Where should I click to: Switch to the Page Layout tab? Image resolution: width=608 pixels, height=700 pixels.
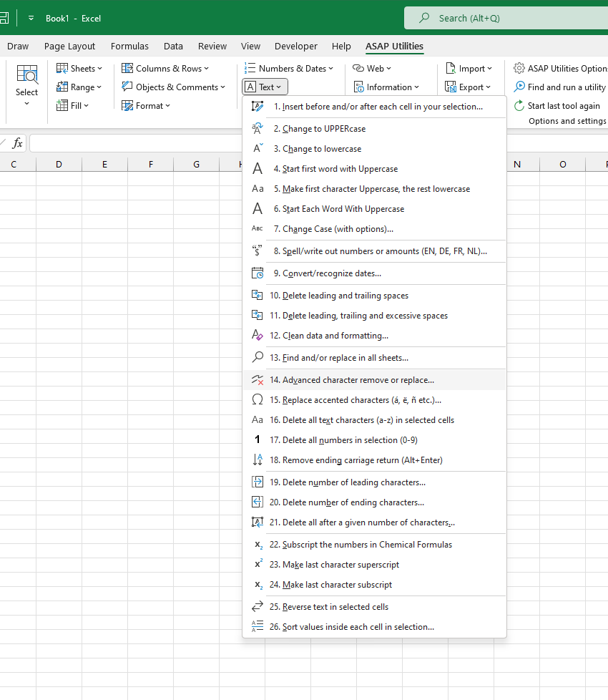pos(69,46)
